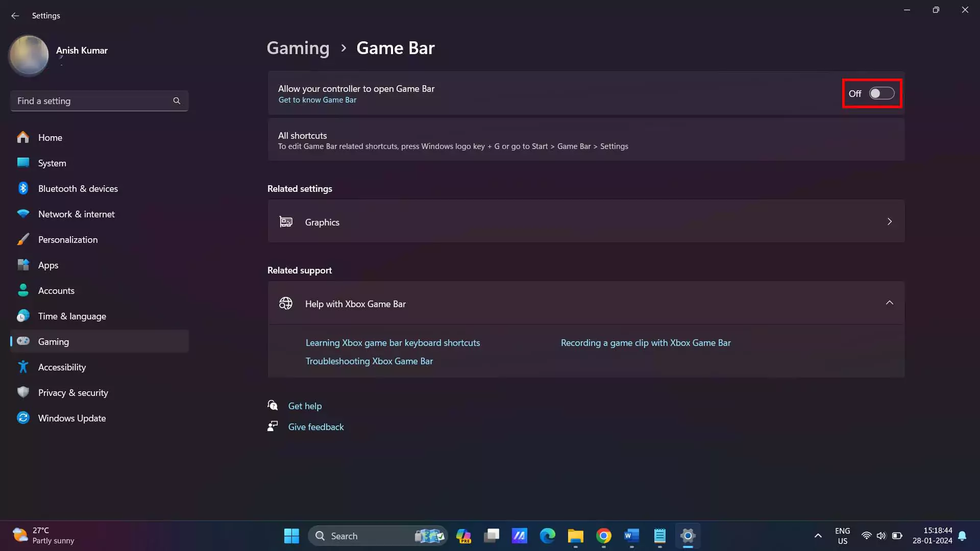This screenshot has height=551, width=980.
Task: Click the Get help chat icon
Action: pos(273,406)
